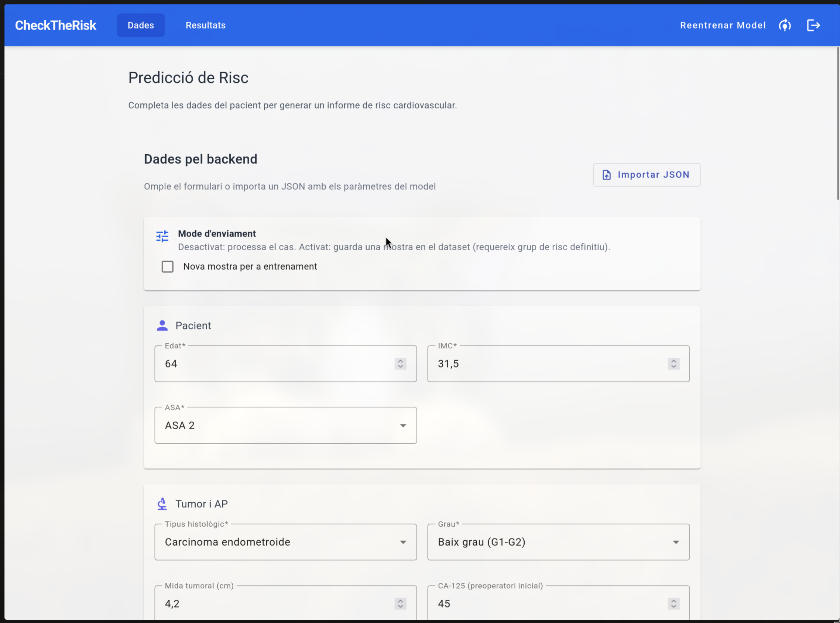Click Reentrenar Model in the header

point(723,25)
